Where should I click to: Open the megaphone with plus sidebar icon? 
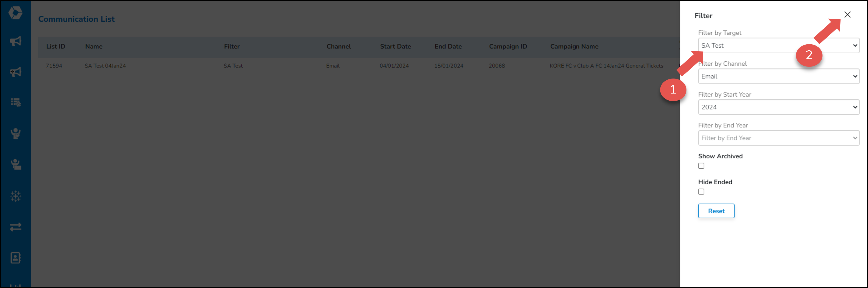(x=15, y=72)
